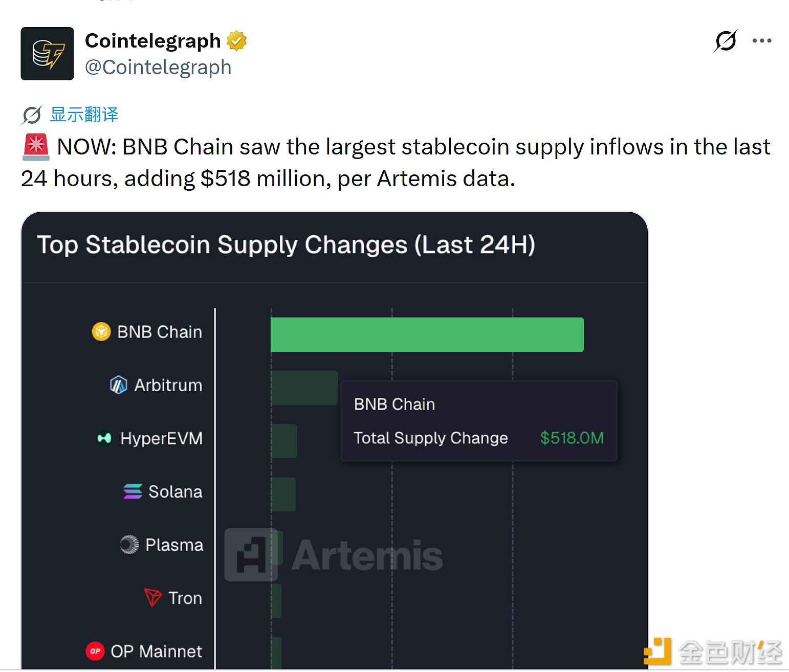
Task: Open the Cointelegraph display name
Action: [152, 41]
